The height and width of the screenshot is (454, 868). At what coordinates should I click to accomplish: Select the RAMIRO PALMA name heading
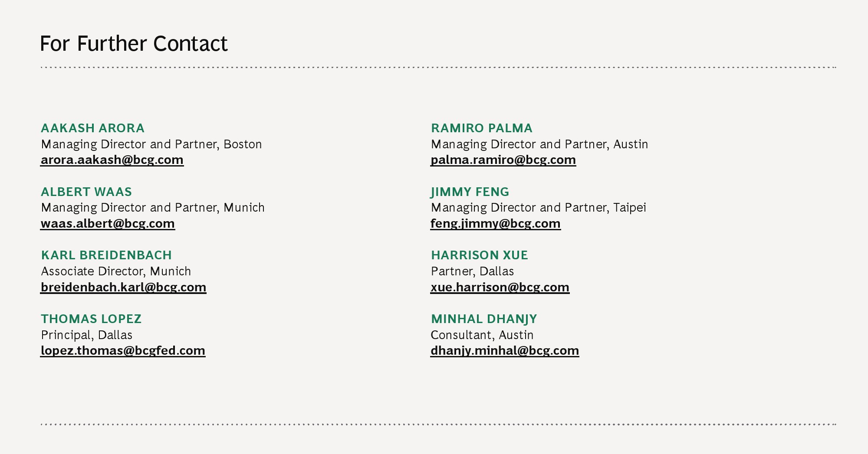point(481,128)
